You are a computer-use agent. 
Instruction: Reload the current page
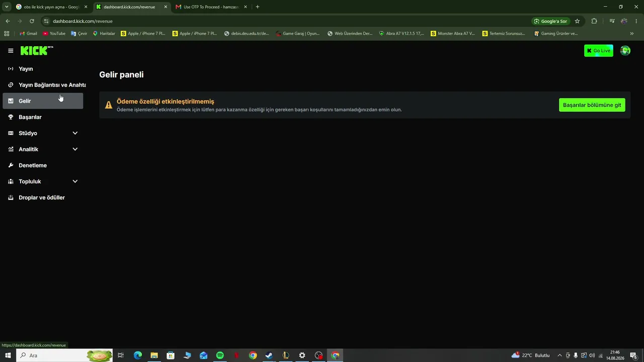point(32,21)
